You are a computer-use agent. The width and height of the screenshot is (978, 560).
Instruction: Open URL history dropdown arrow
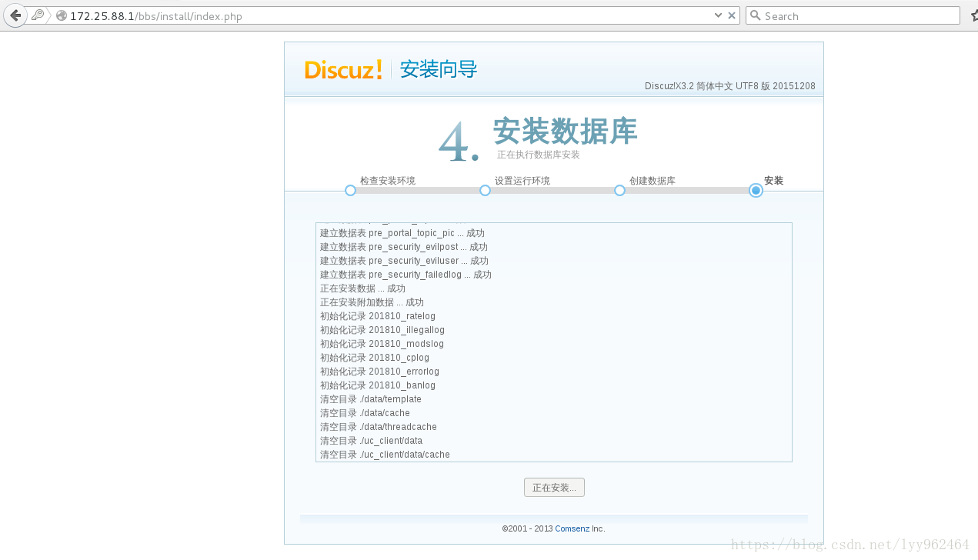click(x=718, y=15)
